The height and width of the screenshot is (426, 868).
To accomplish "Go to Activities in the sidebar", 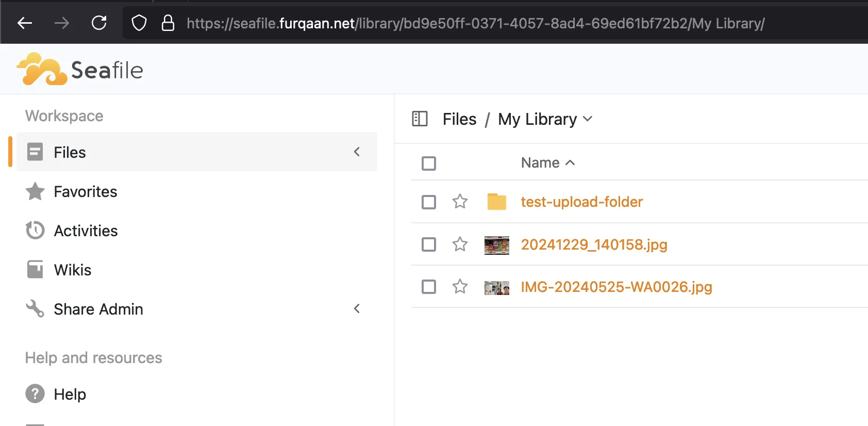I will click(x=86, y=231).
